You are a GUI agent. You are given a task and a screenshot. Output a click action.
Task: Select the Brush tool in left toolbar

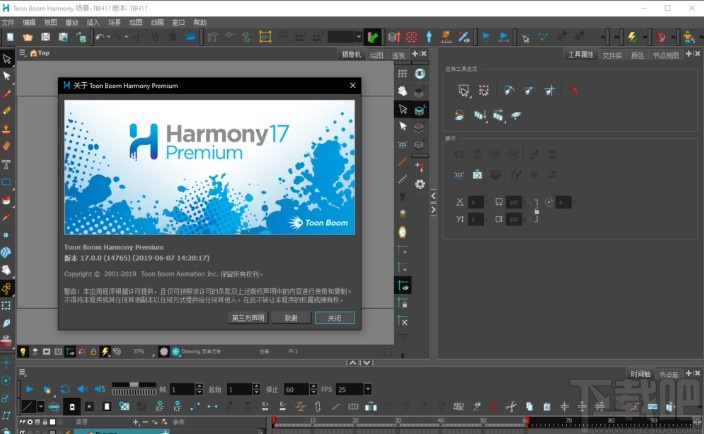pyautogui.click(x=6, y=94)
